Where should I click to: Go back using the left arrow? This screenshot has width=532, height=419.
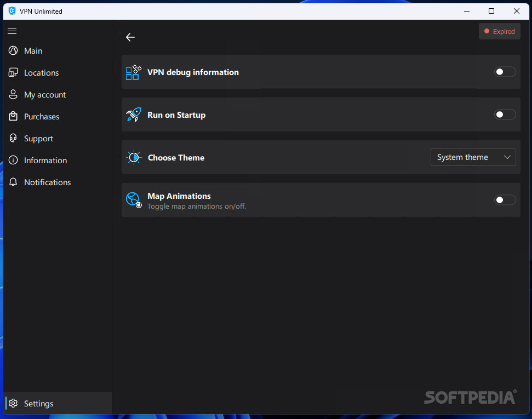point(130,37)
